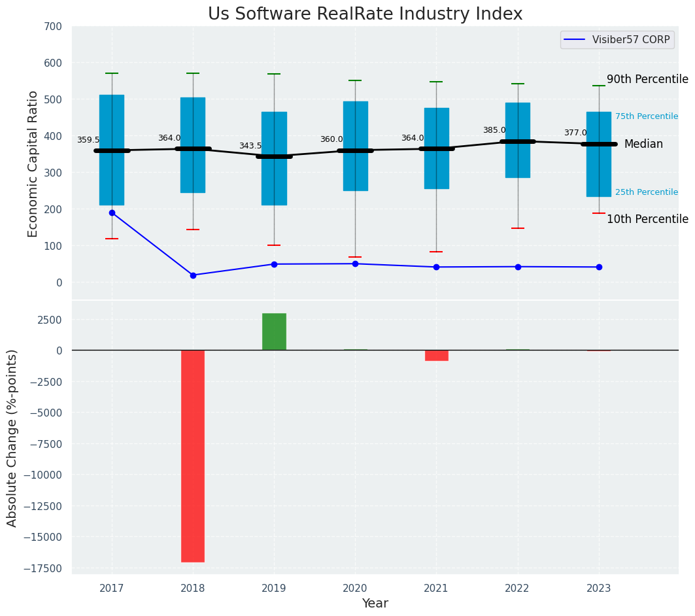Click the Absolute Change (%-points) axis label
Image resolution: width=695 pixels, height=616 pixels.
12,437
